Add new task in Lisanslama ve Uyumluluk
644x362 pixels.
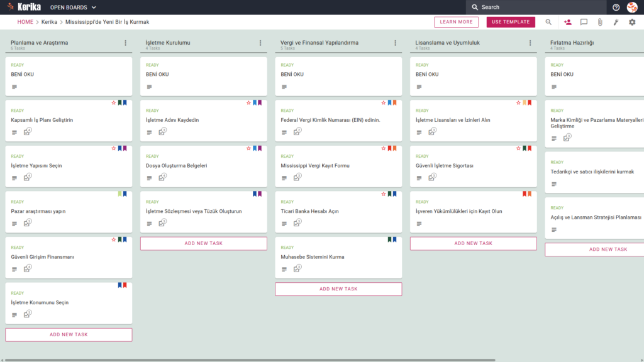tap(473, 243)
